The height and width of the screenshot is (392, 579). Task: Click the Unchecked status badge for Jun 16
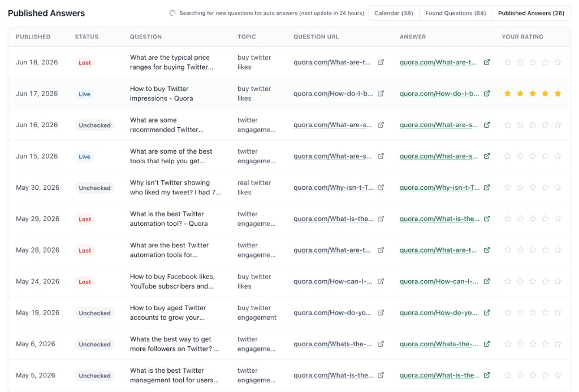pyautogui.click(x=94, y=125)
